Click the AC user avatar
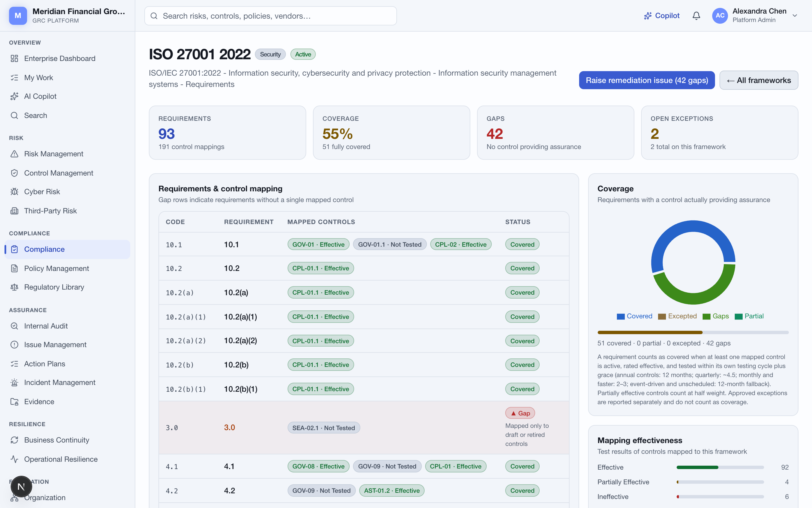The image size is (812, 508). pyautogui.click(x=720, y=16)
